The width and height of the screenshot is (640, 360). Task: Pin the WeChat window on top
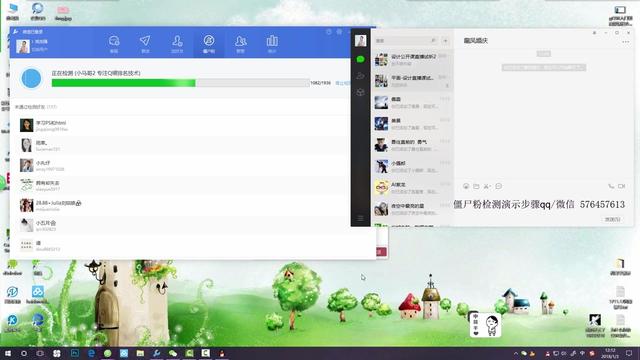coord(595,33)
